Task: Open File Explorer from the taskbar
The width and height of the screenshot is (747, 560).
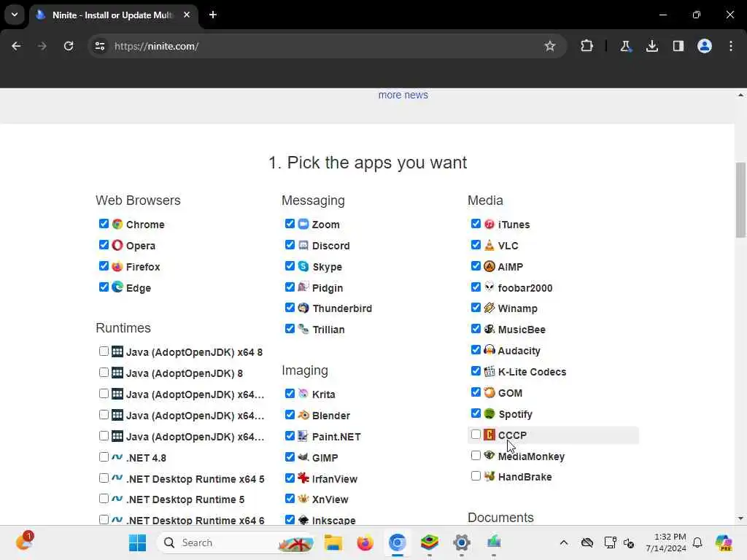Action: 333,542
